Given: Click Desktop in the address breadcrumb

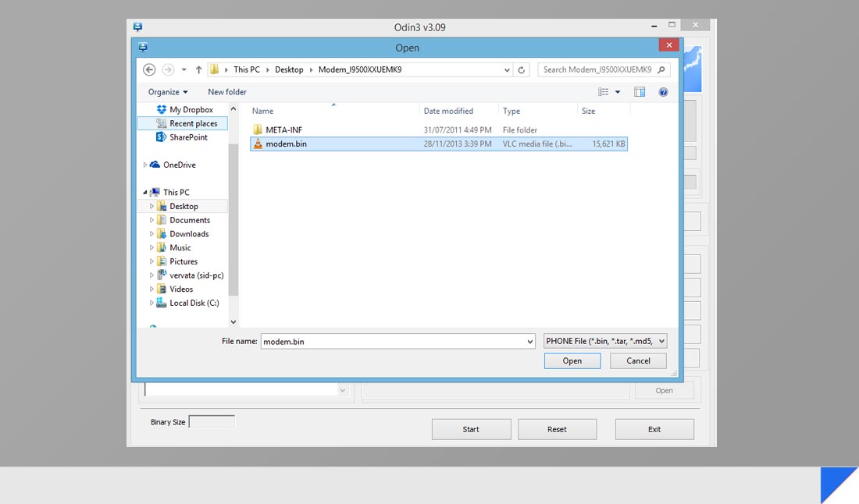Looking at the screenshot, I should 289,69.
